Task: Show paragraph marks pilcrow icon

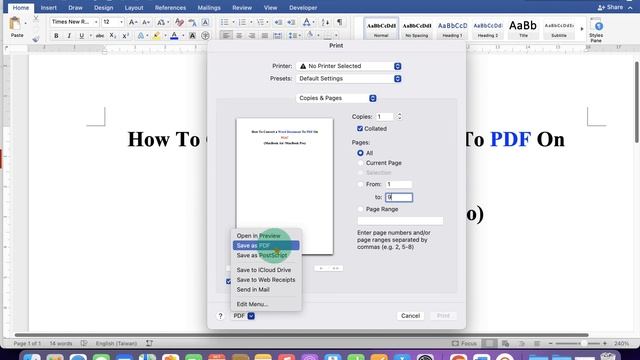Action: [x=339, y=22]
